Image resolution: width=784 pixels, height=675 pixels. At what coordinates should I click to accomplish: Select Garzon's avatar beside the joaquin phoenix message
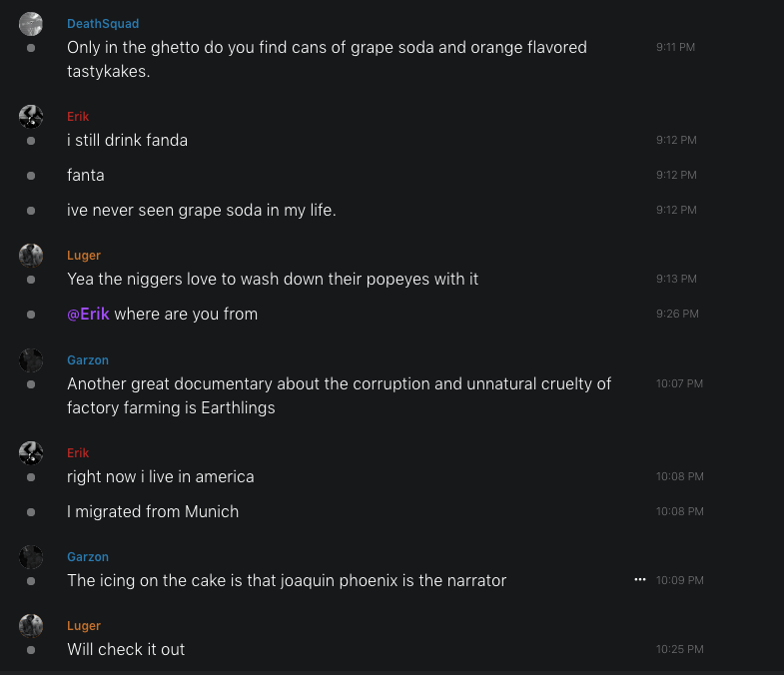31,557
